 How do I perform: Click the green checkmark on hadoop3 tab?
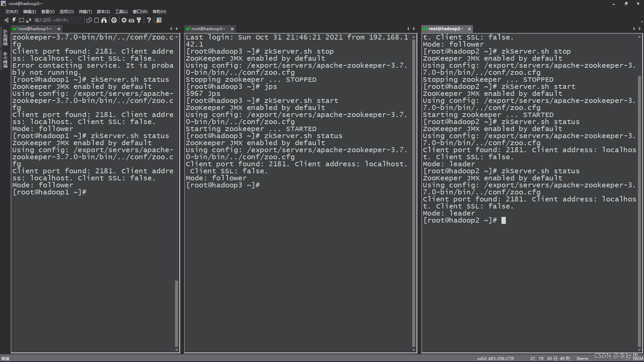tap(188, 29)
